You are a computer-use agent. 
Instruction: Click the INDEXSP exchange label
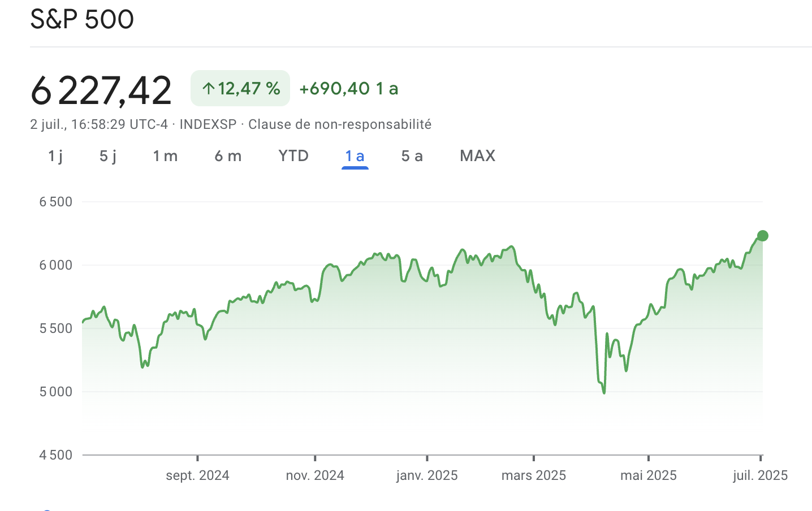point(208,124)
